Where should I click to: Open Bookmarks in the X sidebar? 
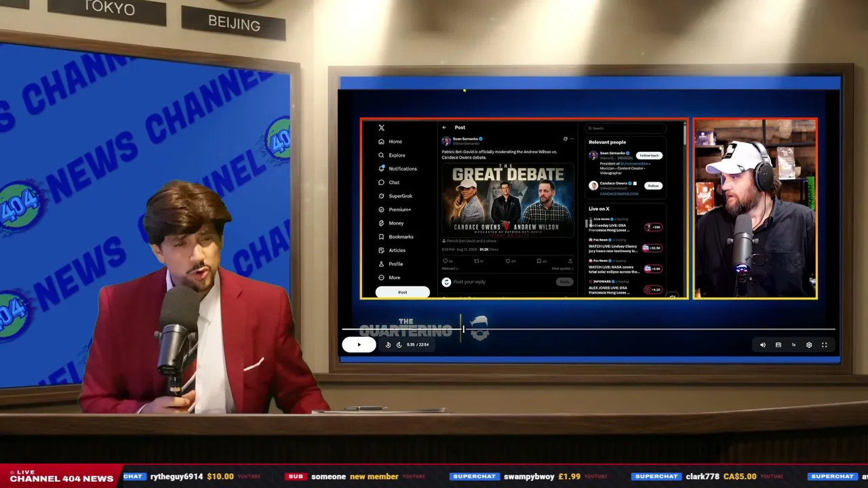[x=401, y=237]
